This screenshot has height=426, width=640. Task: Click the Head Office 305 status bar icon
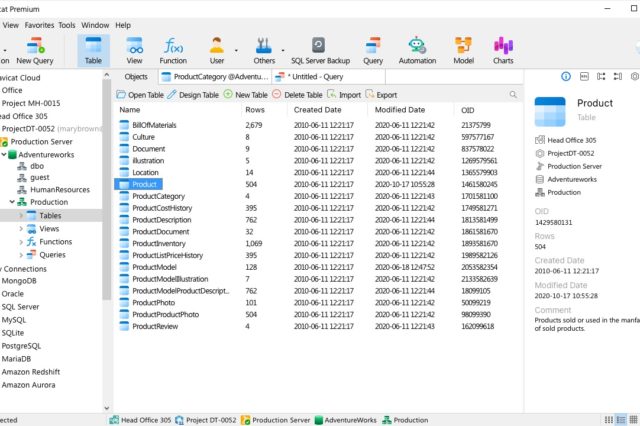coord(114,420)
